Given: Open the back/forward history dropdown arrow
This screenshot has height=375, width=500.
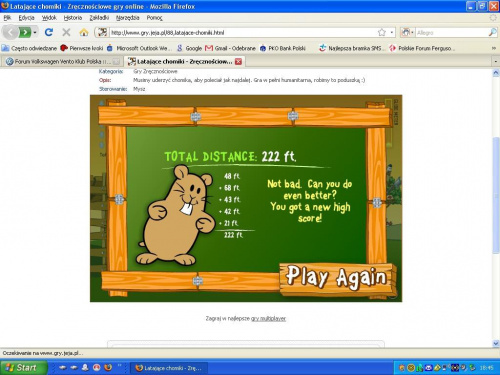Looking at the screenshot, I should tap(35, 33).
